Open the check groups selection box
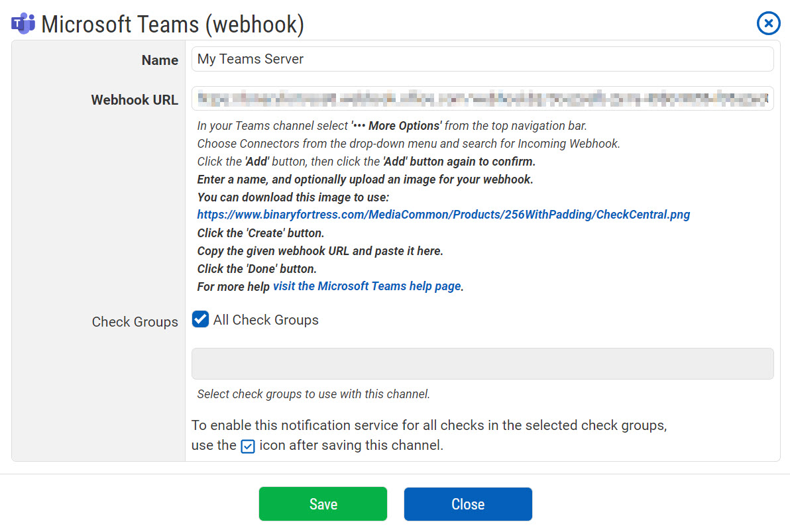This screenshot has width=790, height=532. coord(482,364)
